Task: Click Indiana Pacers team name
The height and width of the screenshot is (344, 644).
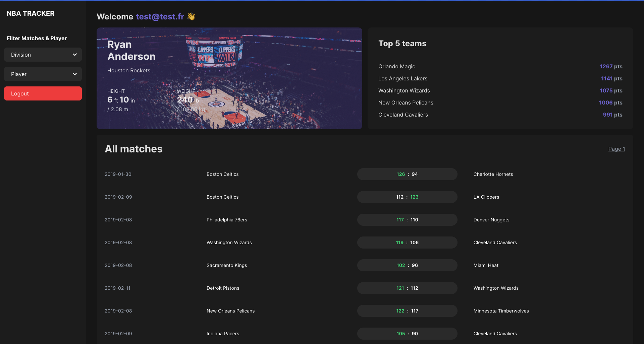Action: click(223, 334)
